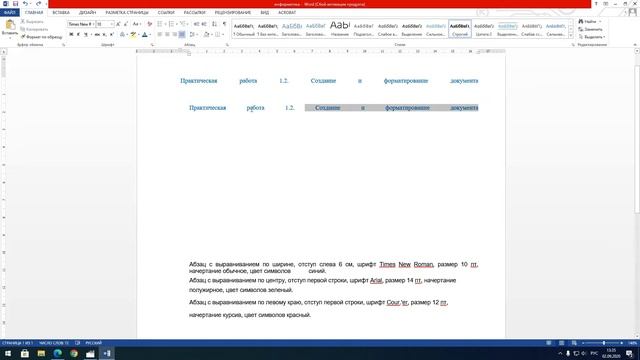The height and width of the screenshot is (360, 640).
Task: Click the Undo arrow icon
Action: [x=25, y=4]
